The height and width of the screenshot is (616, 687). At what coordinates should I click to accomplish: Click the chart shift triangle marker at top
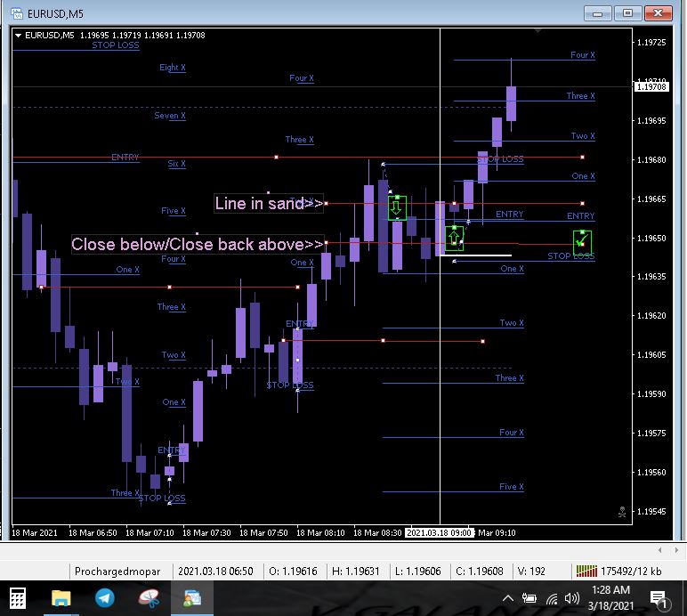pos(537,30)
